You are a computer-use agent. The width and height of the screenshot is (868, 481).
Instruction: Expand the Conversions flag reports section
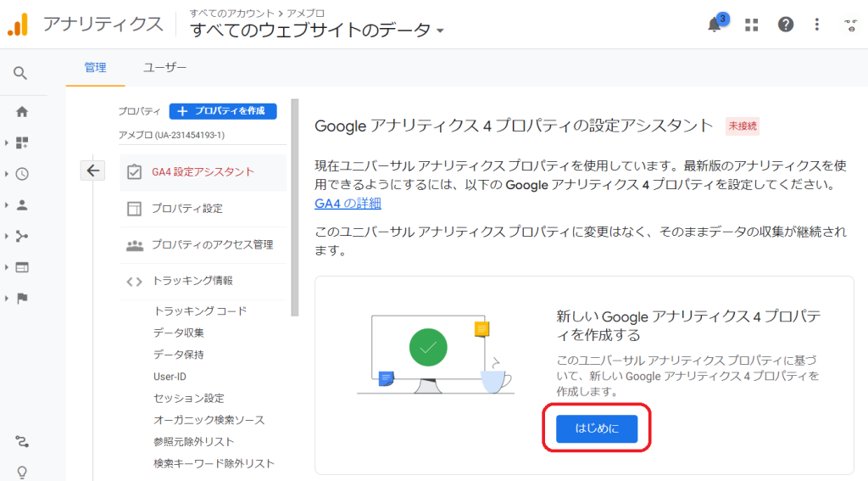[x=22, y=298]
